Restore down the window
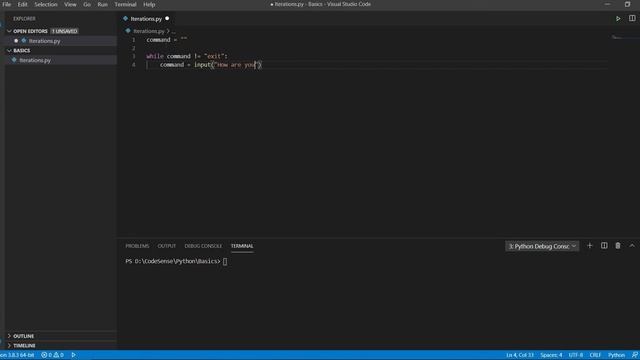The width and height of the screenshot is (640, 360). point(627,4)
